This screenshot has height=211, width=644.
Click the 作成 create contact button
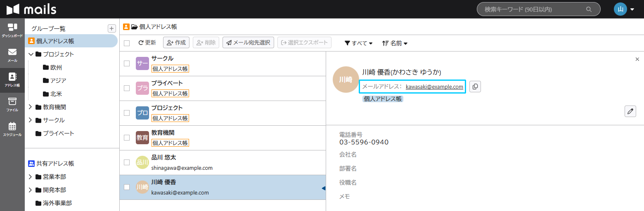176,42
